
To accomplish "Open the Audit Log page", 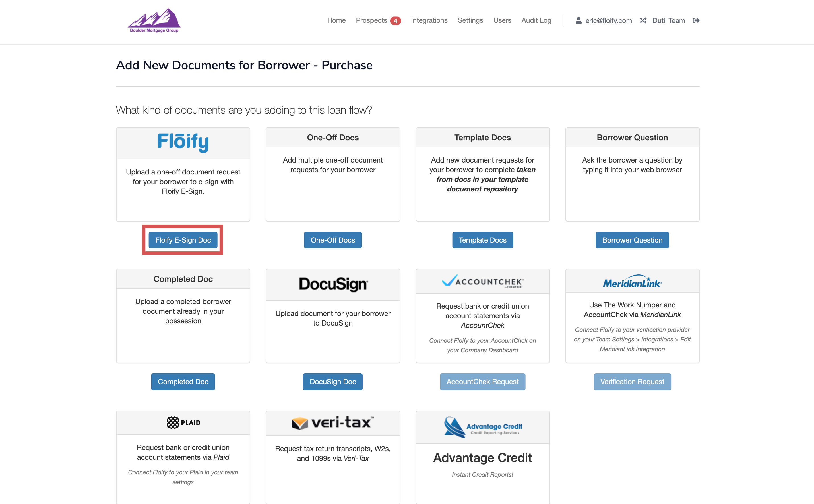I will 536,21.
